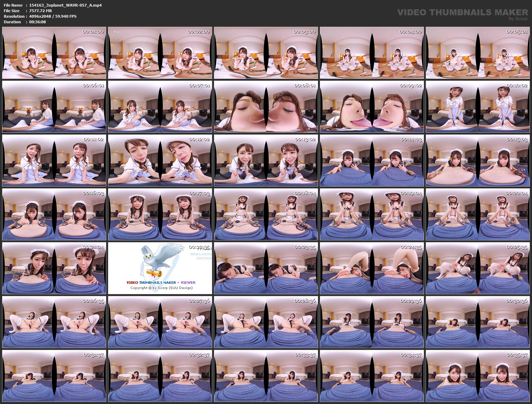Image resolution: width=532 pixels, height=404 pixels.
Task: Click the Scorp copyright notice on the watermark cell
Action: point(161,288)
